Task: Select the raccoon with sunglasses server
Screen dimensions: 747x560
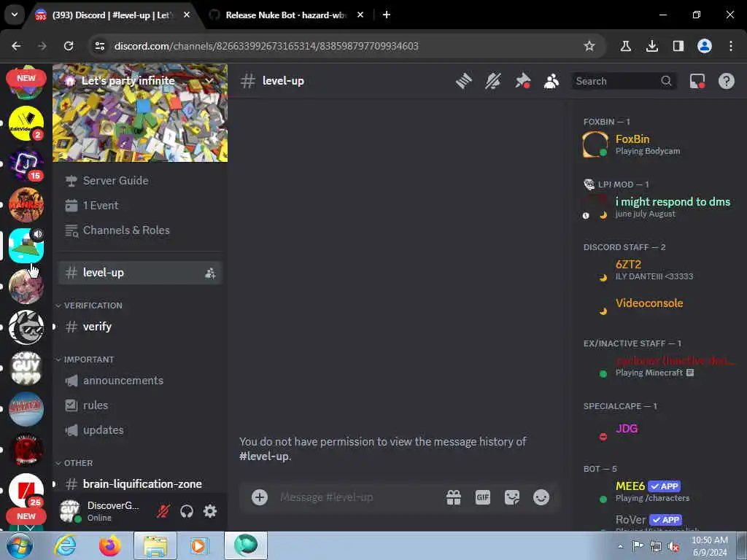Action: click(x=26, y=327)
